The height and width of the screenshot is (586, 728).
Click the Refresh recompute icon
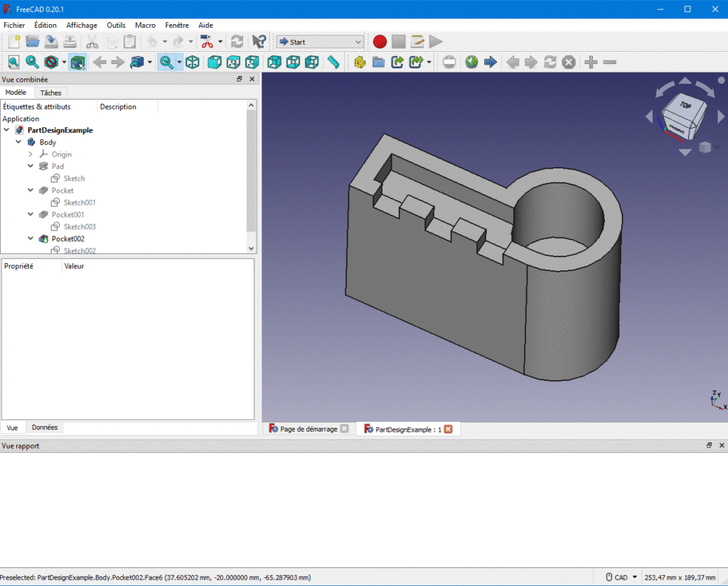(237, 42)
